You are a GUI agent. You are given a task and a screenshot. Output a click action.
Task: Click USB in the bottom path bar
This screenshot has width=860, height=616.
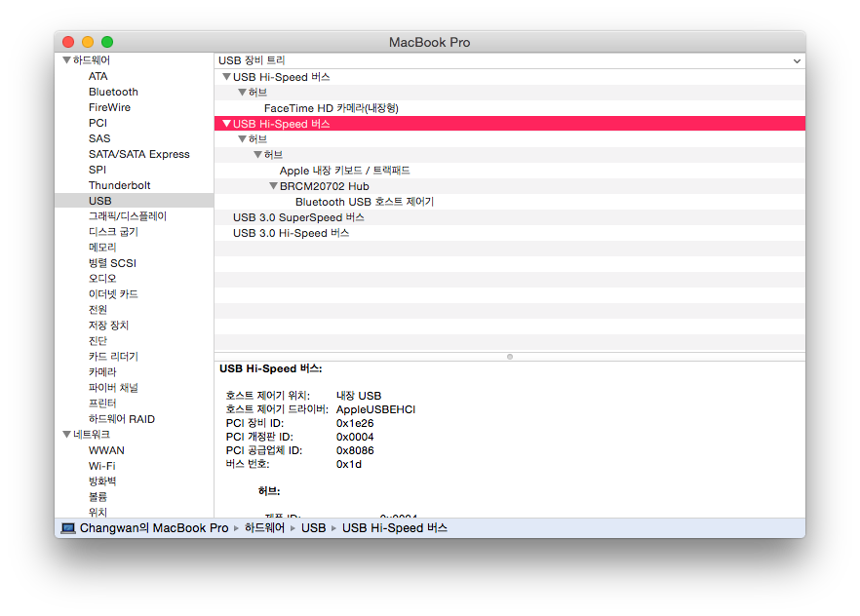(x=314, y=527)
